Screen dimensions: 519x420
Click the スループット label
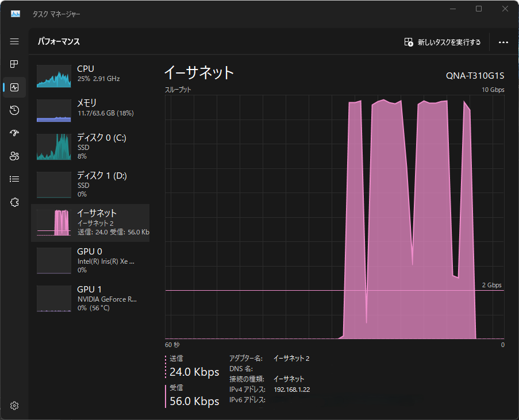pos(178,90)
